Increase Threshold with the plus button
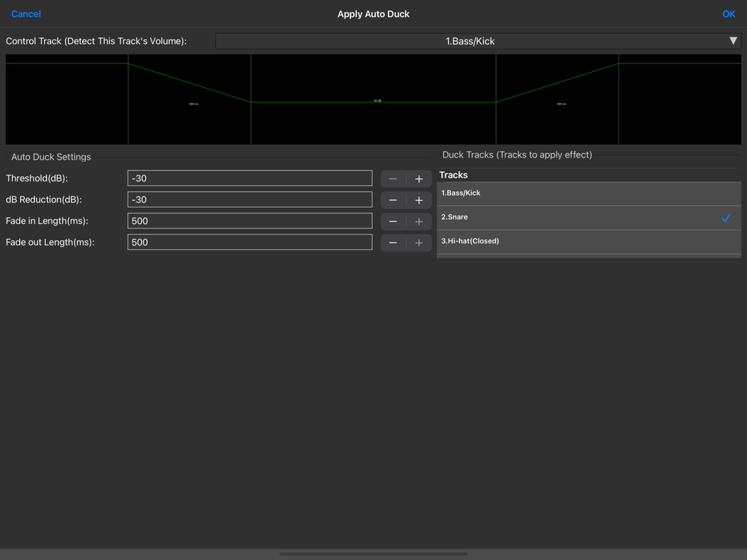 click(x=419, y=179)
